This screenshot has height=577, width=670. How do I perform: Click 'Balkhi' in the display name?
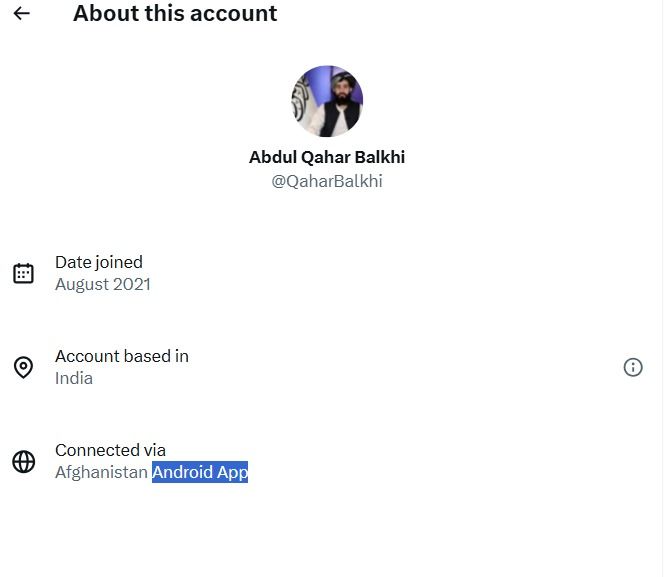pyautogui.click(x=381, y=157)
